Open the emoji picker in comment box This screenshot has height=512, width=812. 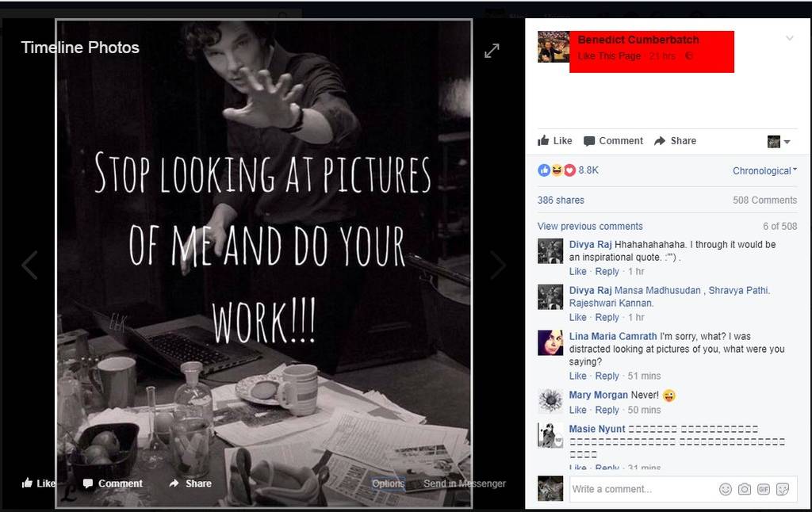point(725,489)
